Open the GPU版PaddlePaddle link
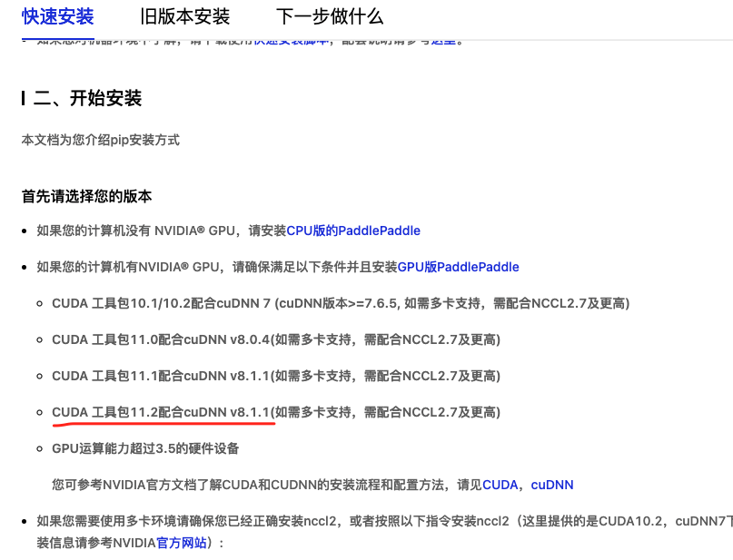This screenshot has height=560, width=733. 458,267
